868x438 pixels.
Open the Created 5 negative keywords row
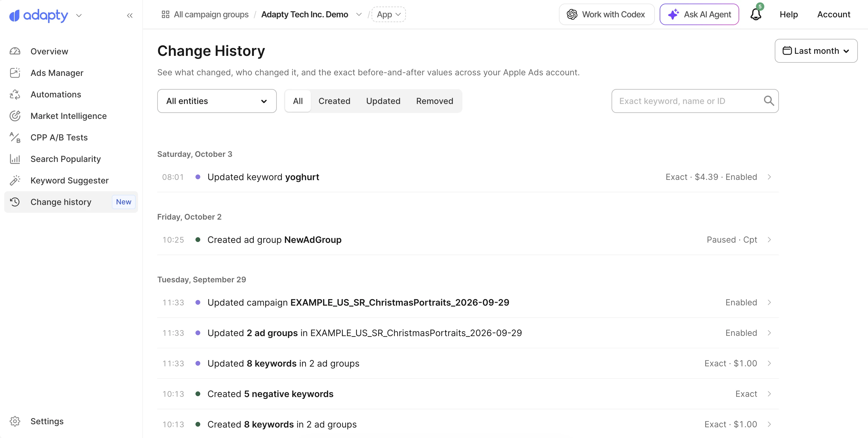click(x=468, y=394)
